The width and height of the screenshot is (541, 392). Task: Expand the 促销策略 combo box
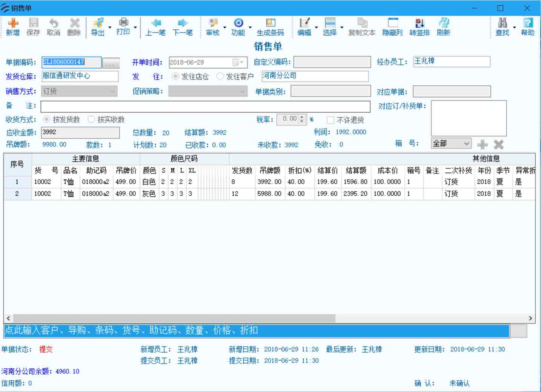(x=242, y=91)
